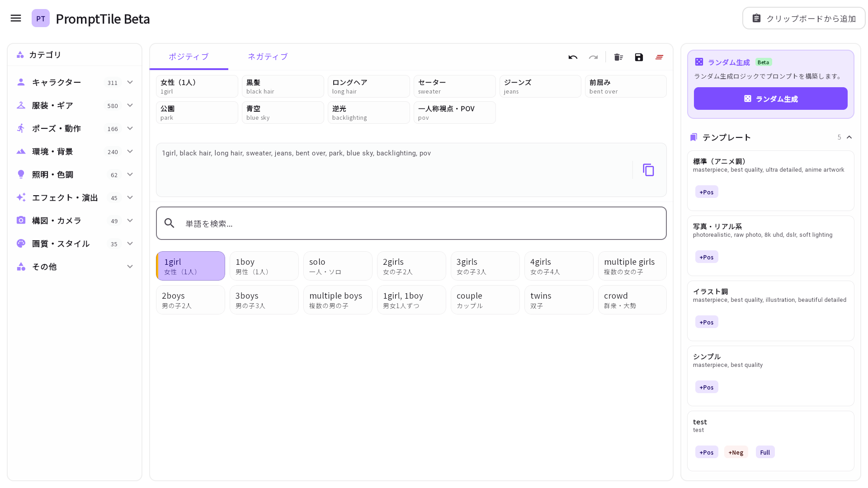
Task: Click Full on the test template
Action: 765,452
